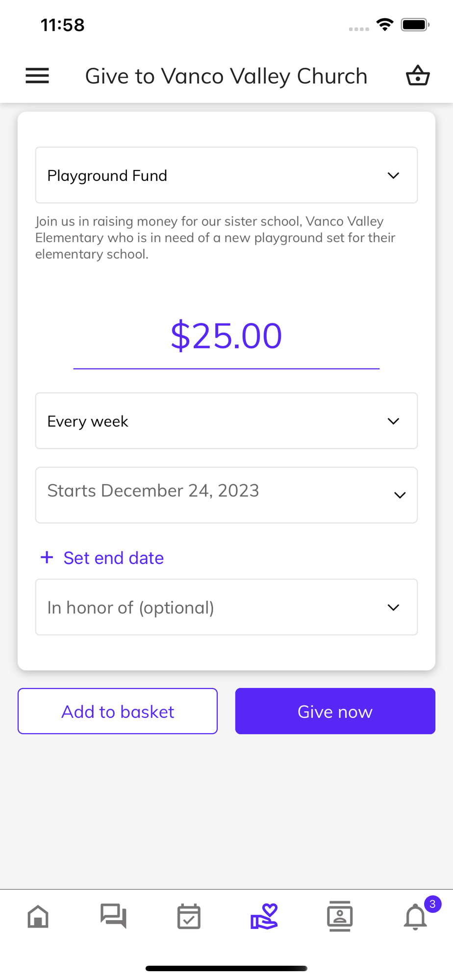Open the hamburger menu

click(x=37, y=76)
